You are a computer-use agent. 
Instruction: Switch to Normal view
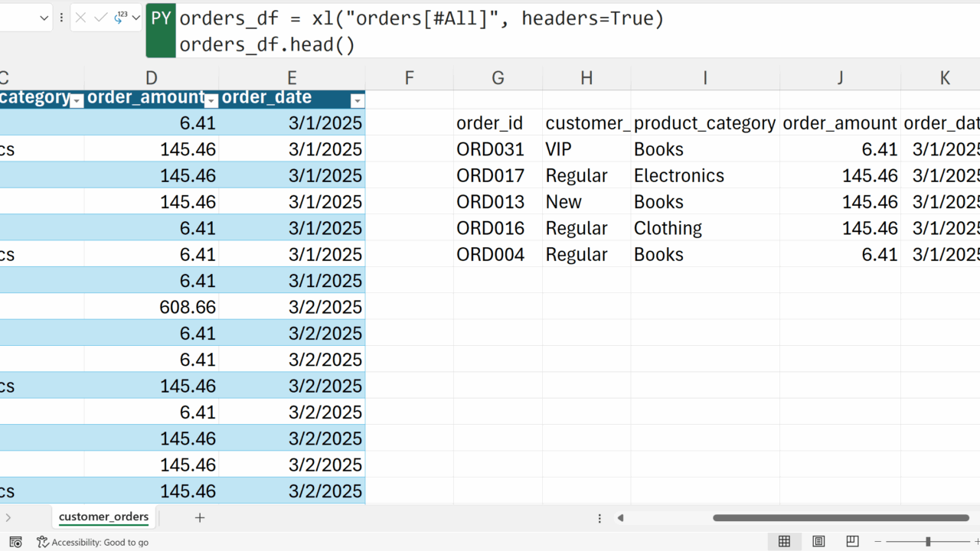coord(784,542)
